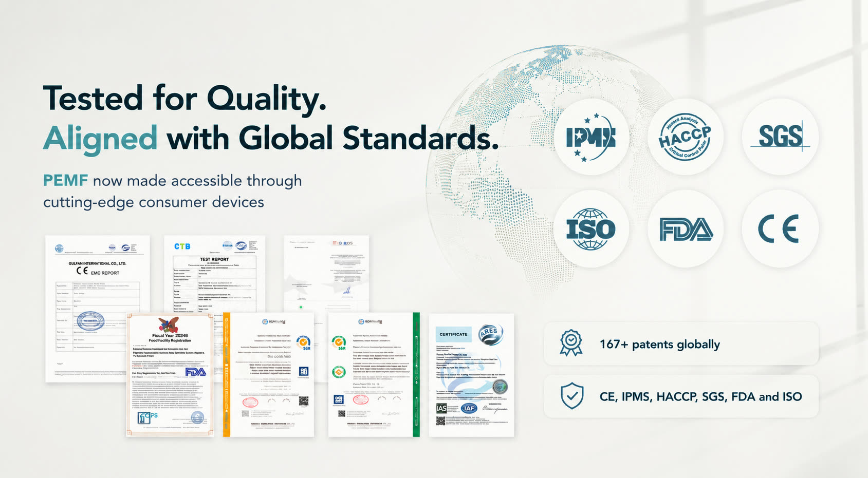Viewport: 868px width, 478px height.
Task: Click the blue stamp on EMC report
Action: [x=90, y=321]
